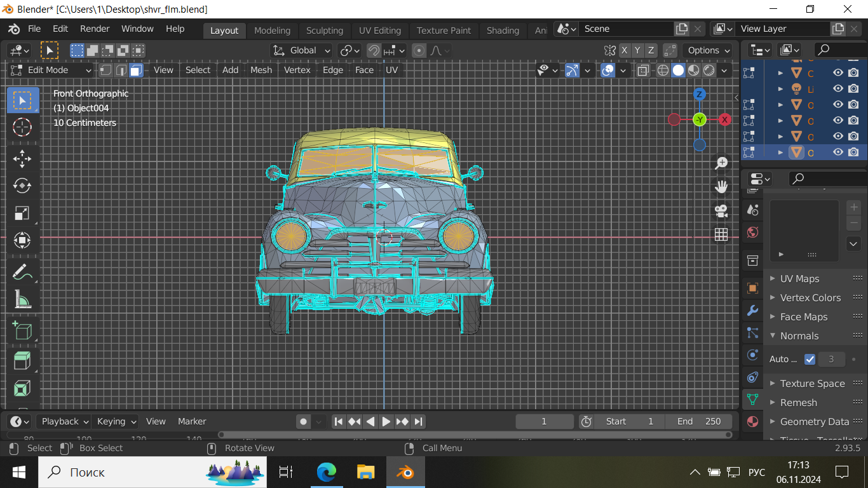
Task: Click the 3D Cursor tool
Action: [x=22, y=127]
